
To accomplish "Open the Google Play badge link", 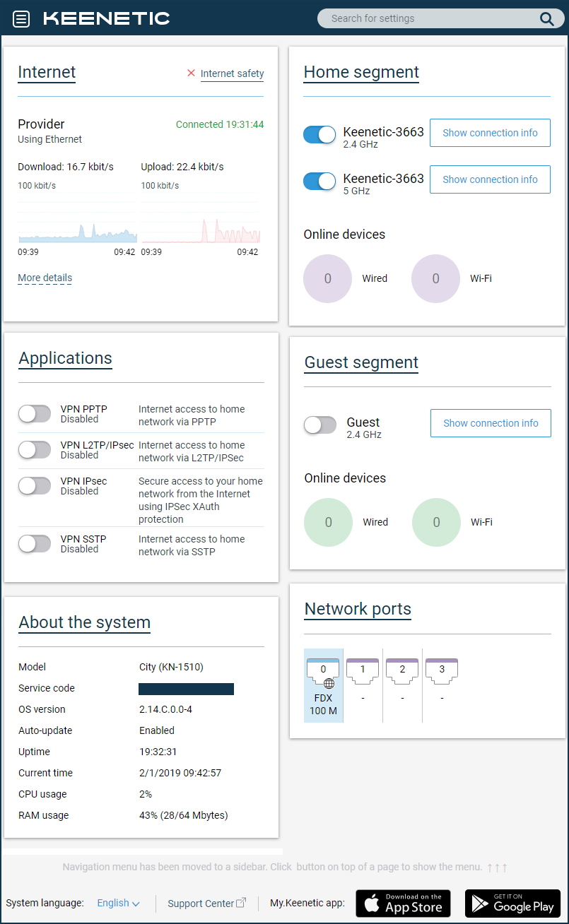I will point(512,903).
